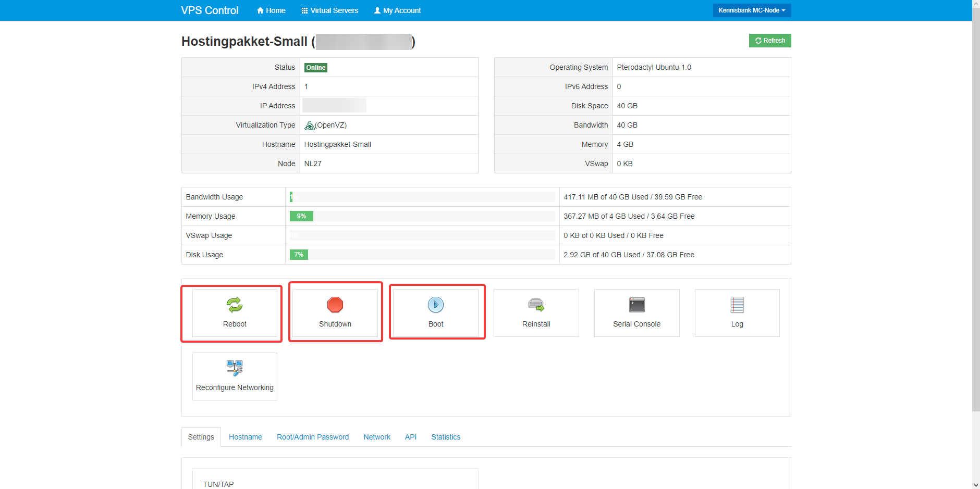Click the refresh arrows icon in Refresh button

(x=758, y=41)
